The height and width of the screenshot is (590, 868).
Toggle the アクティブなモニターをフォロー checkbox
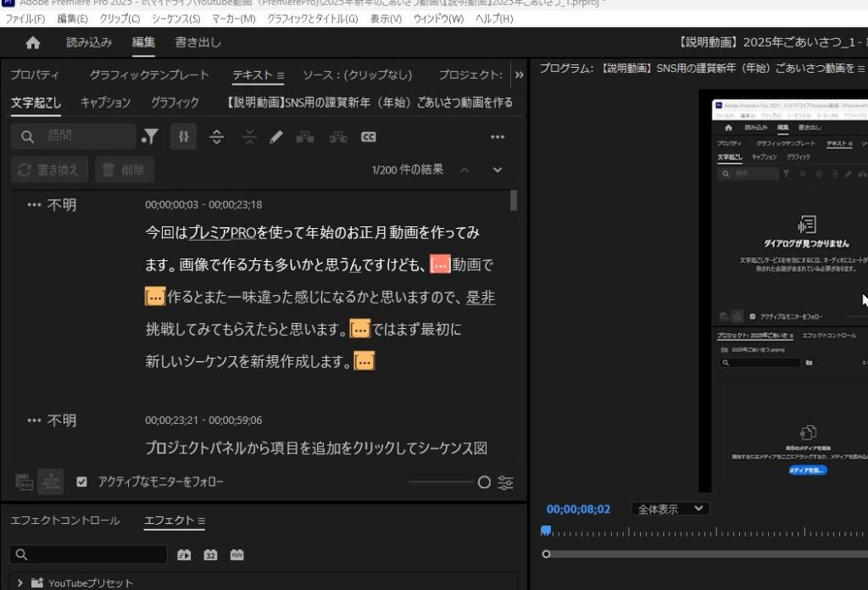click(82, 482)
